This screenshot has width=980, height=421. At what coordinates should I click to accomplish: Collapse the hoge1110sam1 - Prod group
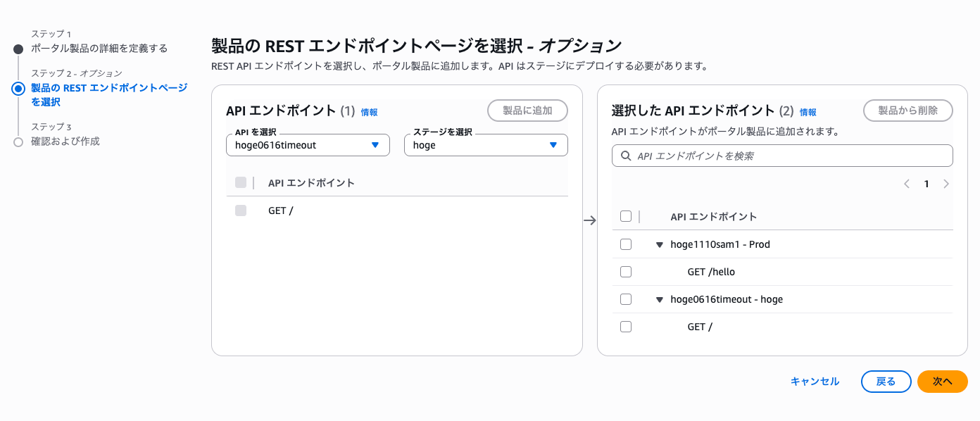coord(660,245)
